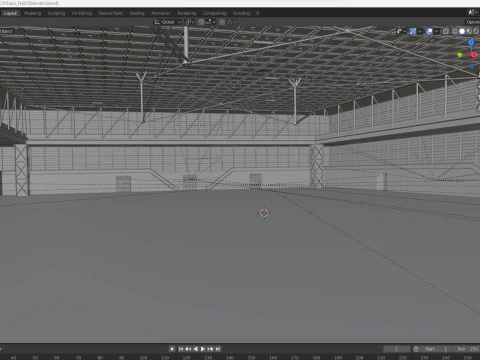Select solid viewport shading
The width and height of the screenshot is (480, 360).
tap(462, 31)
